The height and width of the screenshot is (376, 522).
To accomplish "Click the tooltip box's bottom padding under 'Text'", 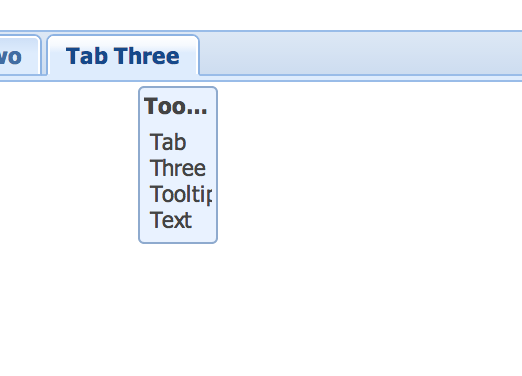I will click(178, 236).
